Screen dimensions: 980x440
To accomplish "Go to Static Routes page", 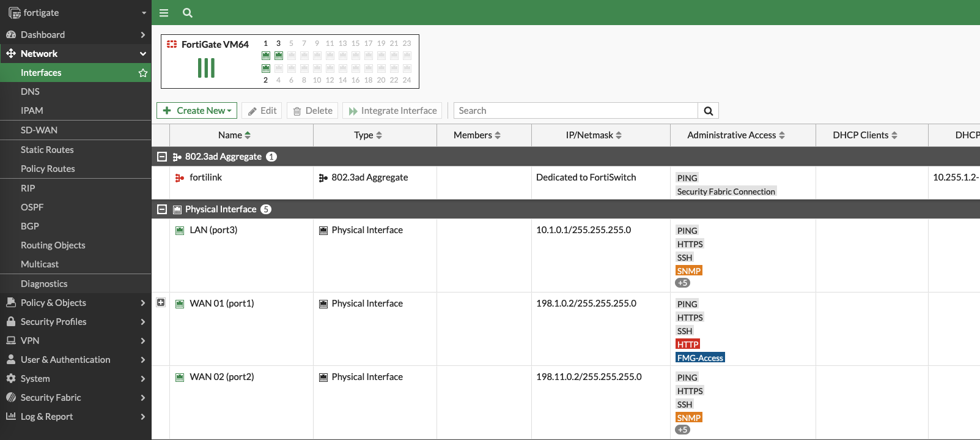I will pos(47,150).
